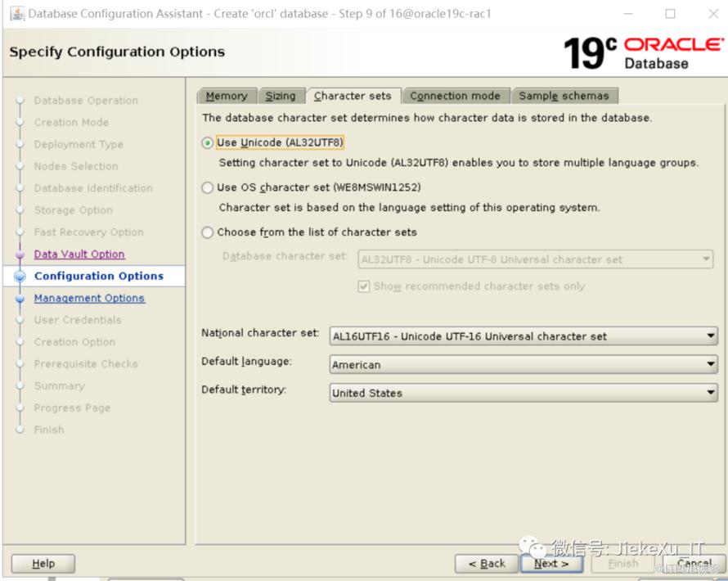The image size is (728, 581).
Task: Proceed with the Next button
Action: [551, 563]
